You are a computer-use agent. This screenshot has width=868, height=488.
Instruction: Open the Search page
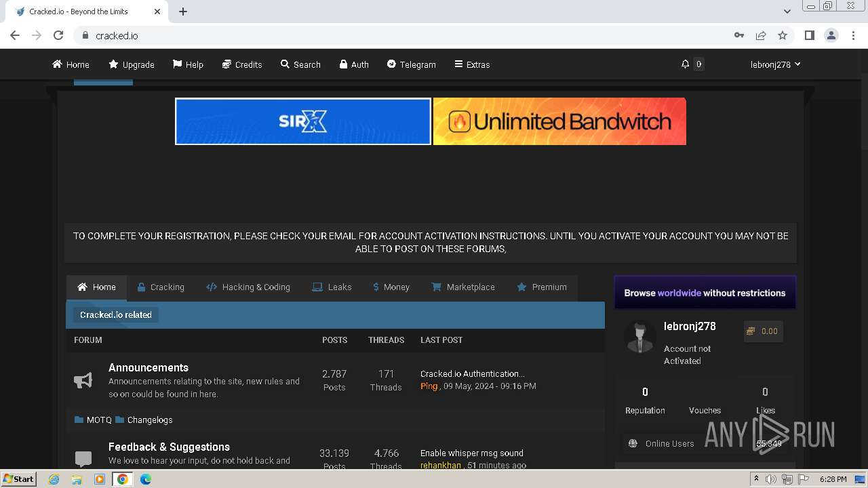coord(300,64)
